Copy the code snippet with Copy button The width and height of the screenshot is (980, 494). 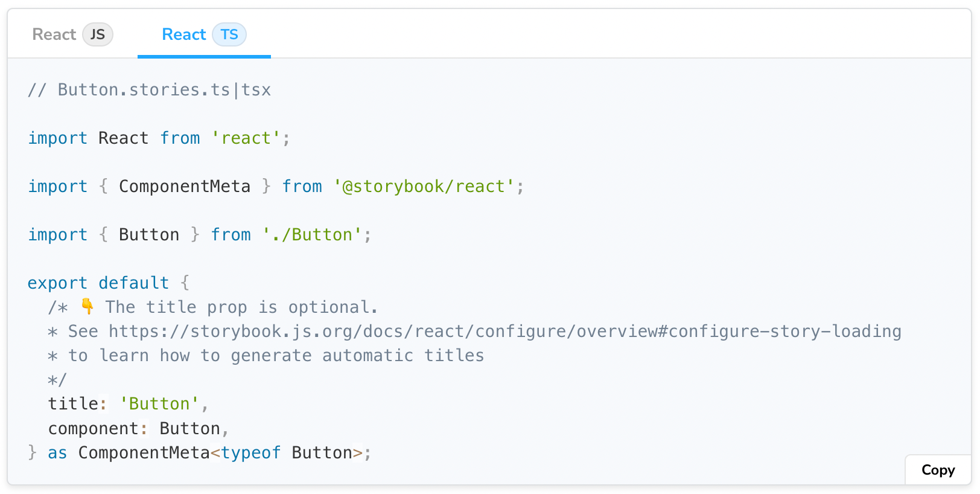click(938, 470)
